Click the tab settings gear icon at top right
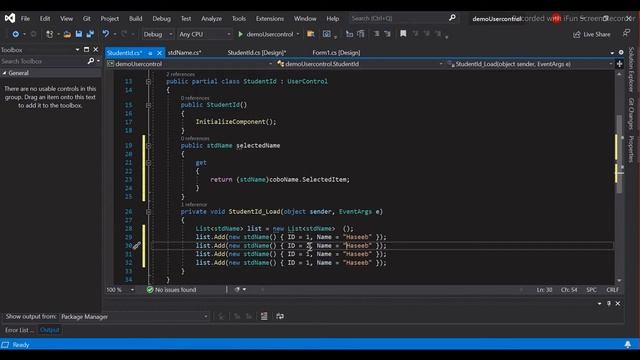The height and width of the screenshot is (360, 640). coord(621,53)
